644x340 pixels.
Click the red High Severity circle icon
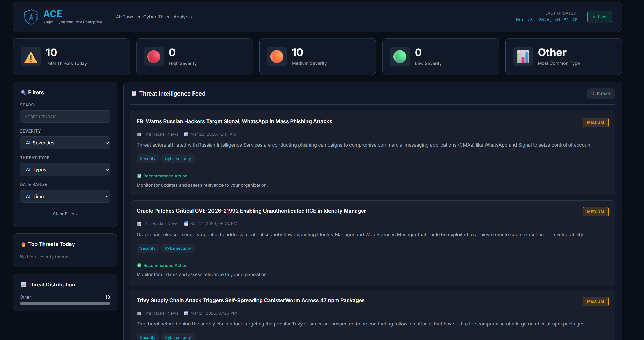point(154,57)
